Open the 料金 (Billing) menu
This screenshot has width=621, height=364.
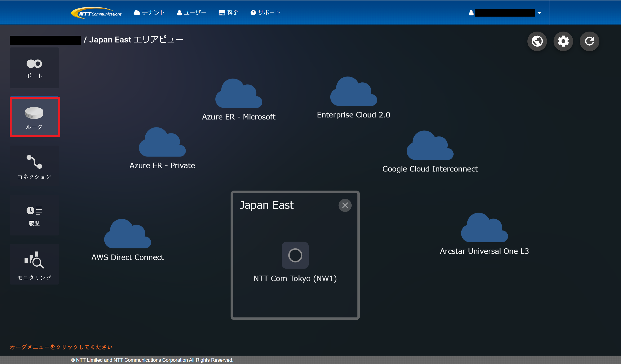pyautogui.click(x=229, y=12)
